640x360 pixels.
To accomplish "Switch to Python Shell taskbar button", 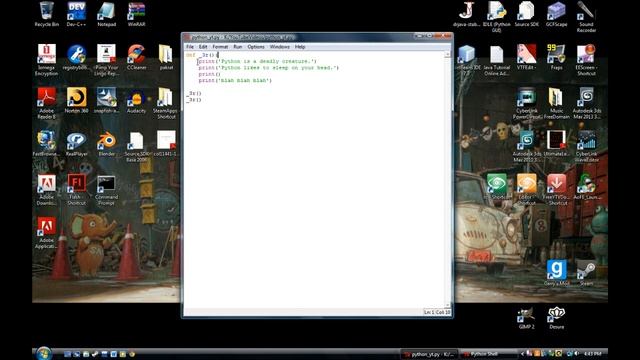I will click(489, 354).
